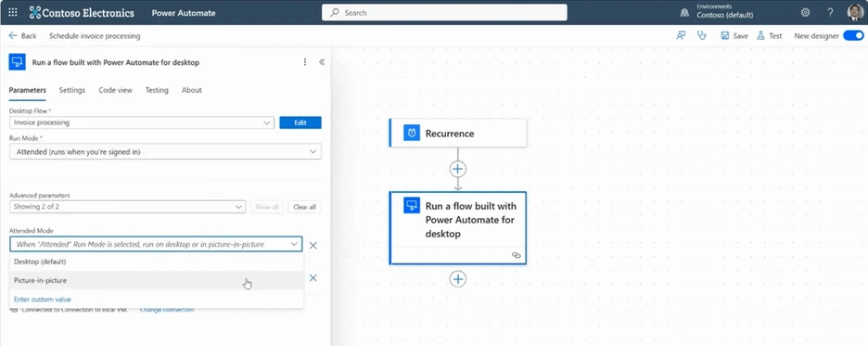The image size is (868, 346).
Task: Click the desktop flow icon on canvas card
Action: (x=412, y=205)
